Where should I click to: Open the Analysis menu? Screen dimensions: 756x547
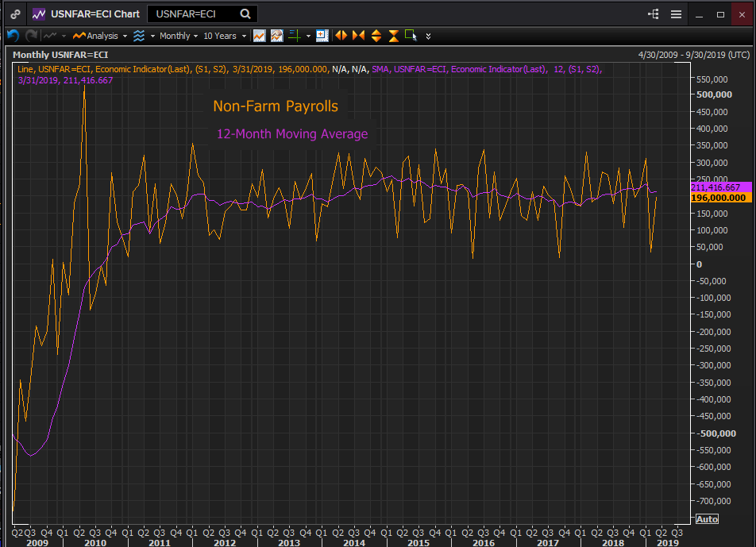click(100, 36)
